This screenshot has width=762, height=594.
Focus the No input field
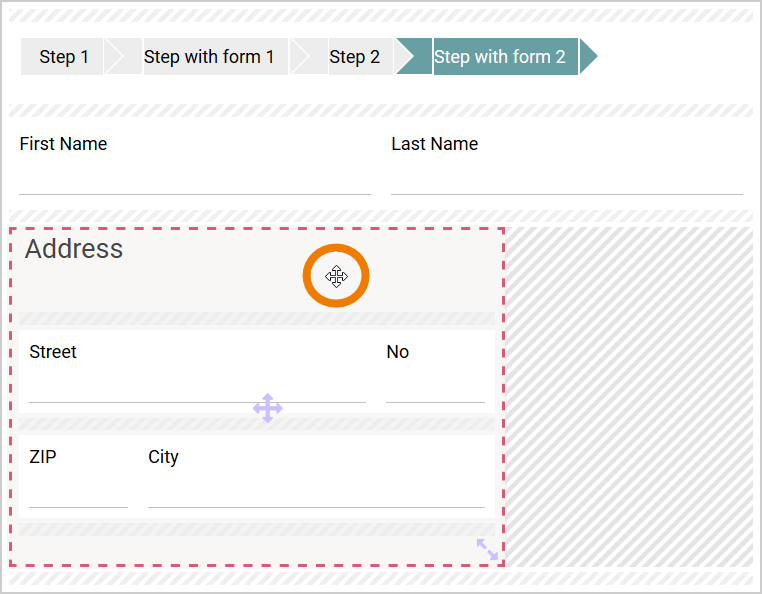[x=435, y=389]
